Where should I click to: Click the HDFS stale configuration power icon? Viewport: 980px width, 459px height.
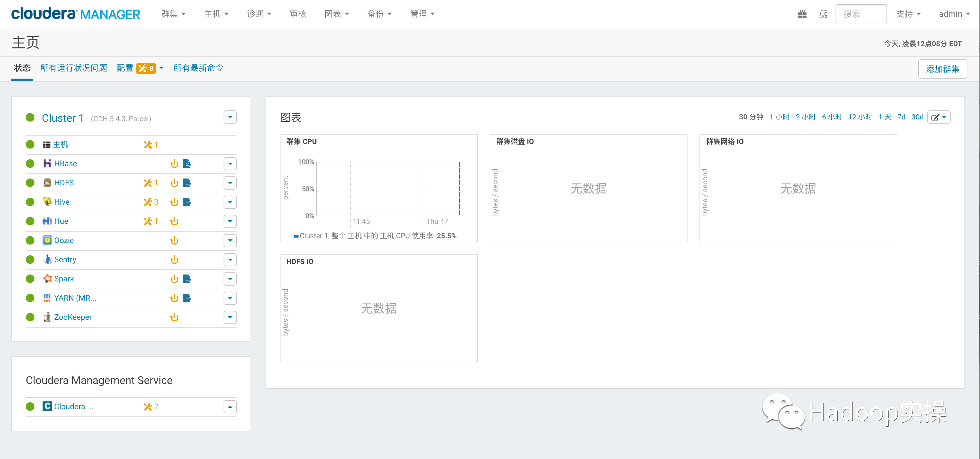tap(174, 183)
